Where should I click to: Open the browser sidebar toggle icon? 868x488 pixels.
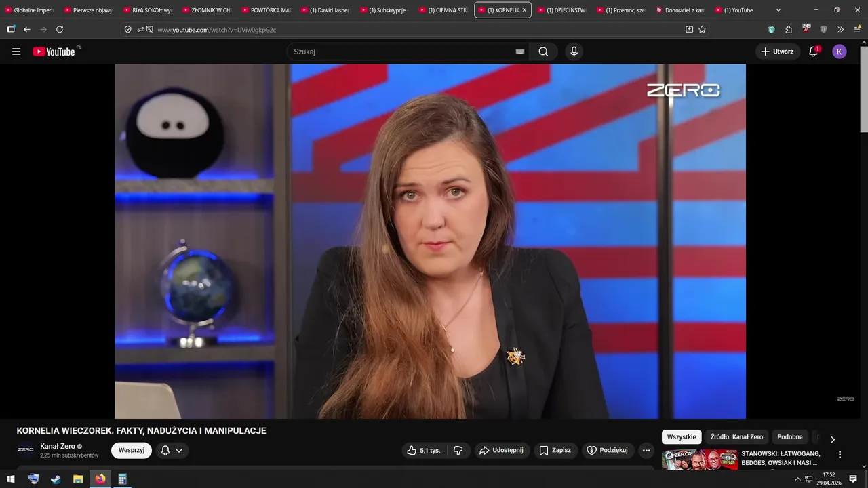coord(11,29)
